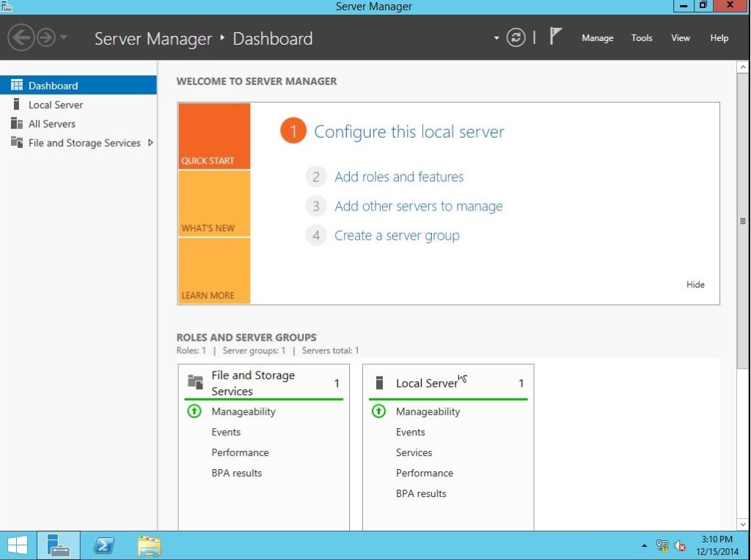751x560 pixels.
Task: Select File and Storage Services in sidebar
Action: (x=83, y=142)
